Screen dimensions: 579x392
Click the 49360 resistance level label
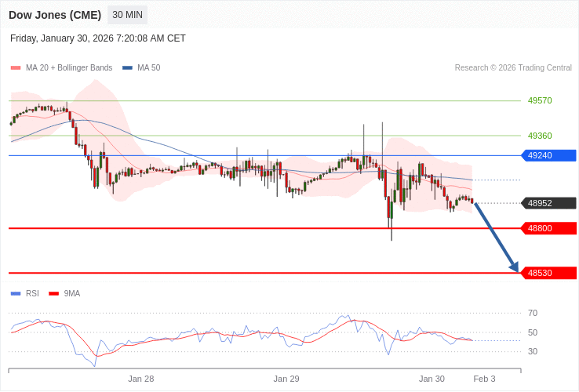click(x=540, y=136)
